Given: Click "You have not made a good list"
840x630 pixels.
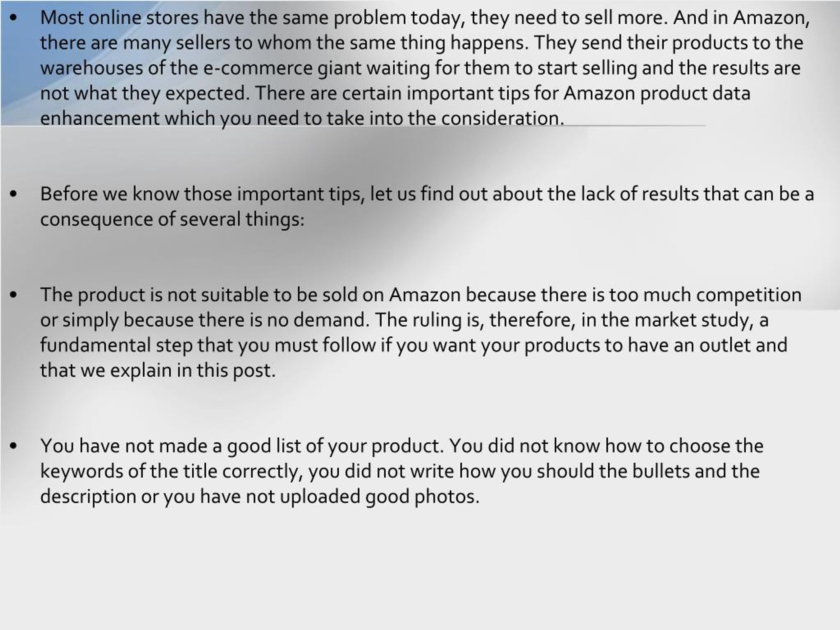Looking at the screenshot, I should click(171, 446).
